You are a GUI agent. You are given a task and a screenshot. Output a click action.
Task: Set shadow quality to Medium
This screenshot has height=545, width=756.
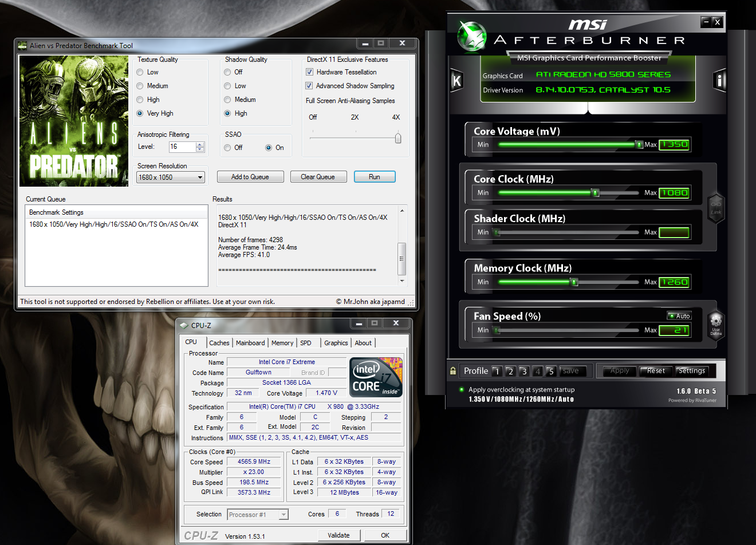(227, 100)
